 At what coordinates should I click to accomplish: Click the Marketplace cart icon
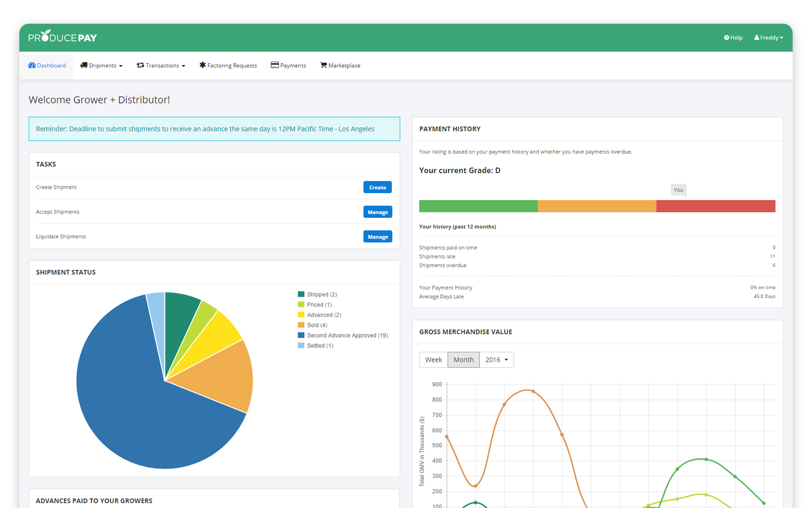(x=323, y=65)
